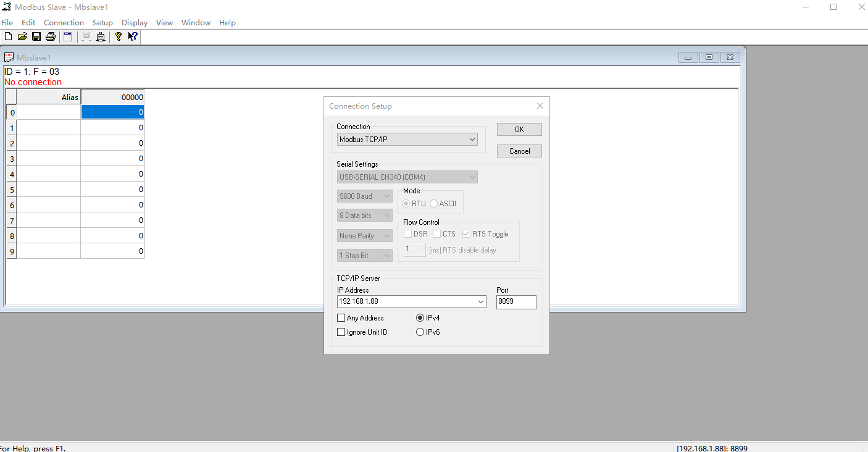Click the slave definition window icon

pos(68,37)
